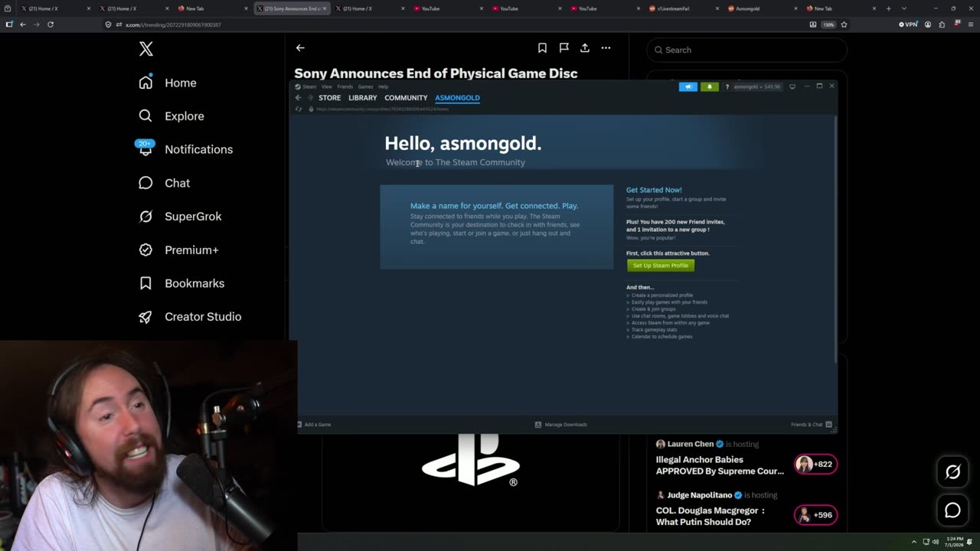Click the VPN icon in browser toolbar

[908, 24]
